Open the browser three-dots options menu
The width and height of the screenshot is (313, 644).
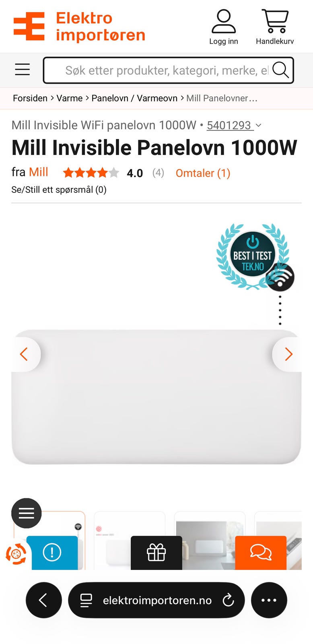269,600
